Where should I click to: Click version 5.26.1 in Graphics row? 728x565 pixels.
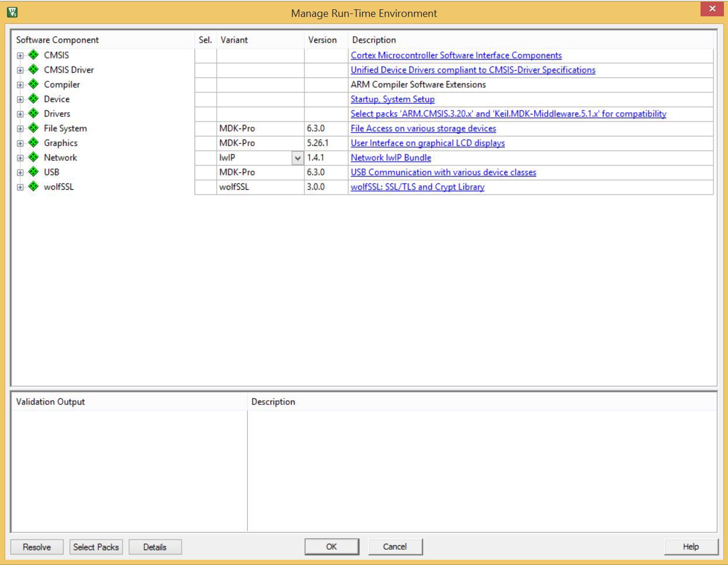click(x=318, y=143)
